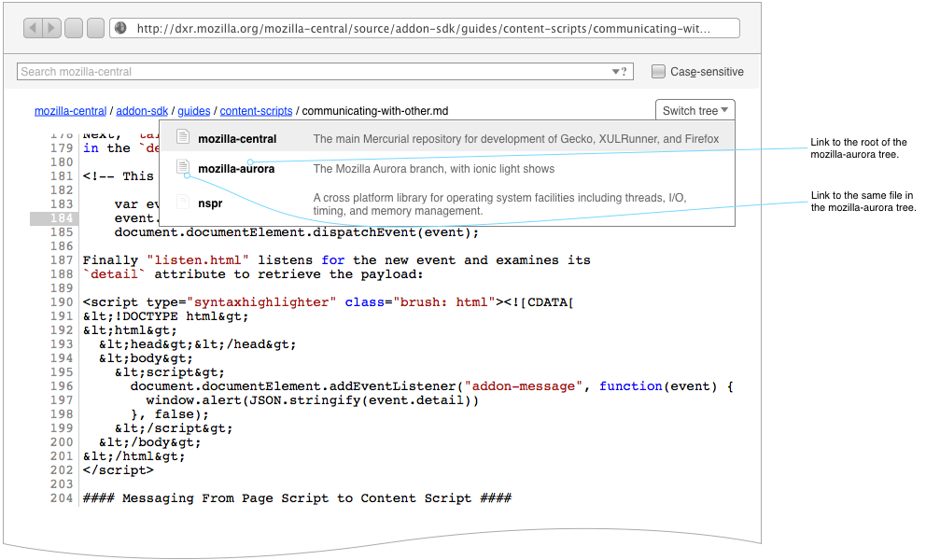Click the file icon beside mozilla-aurora
The image size is (926, 560).
183,167
